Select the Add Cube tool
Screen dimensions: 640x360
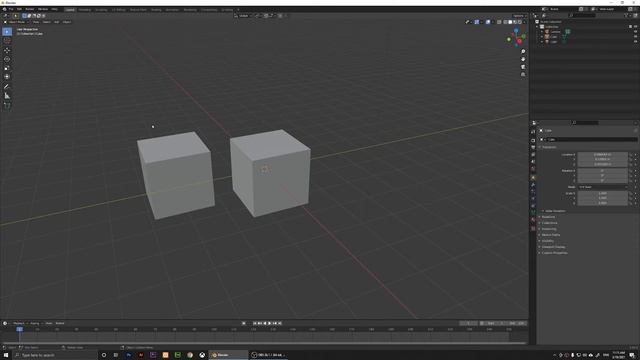click(7, 105)
